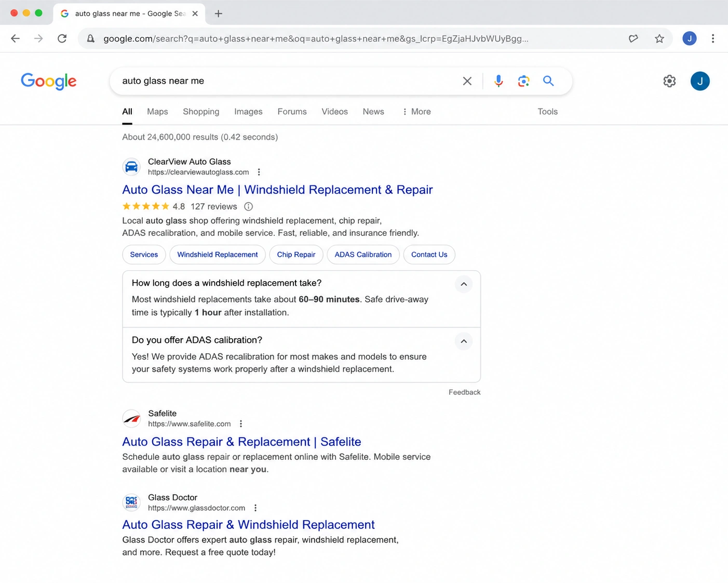Bookmark this page with the star icon
The image size is (728, 583).
click(x=659, y=38)
